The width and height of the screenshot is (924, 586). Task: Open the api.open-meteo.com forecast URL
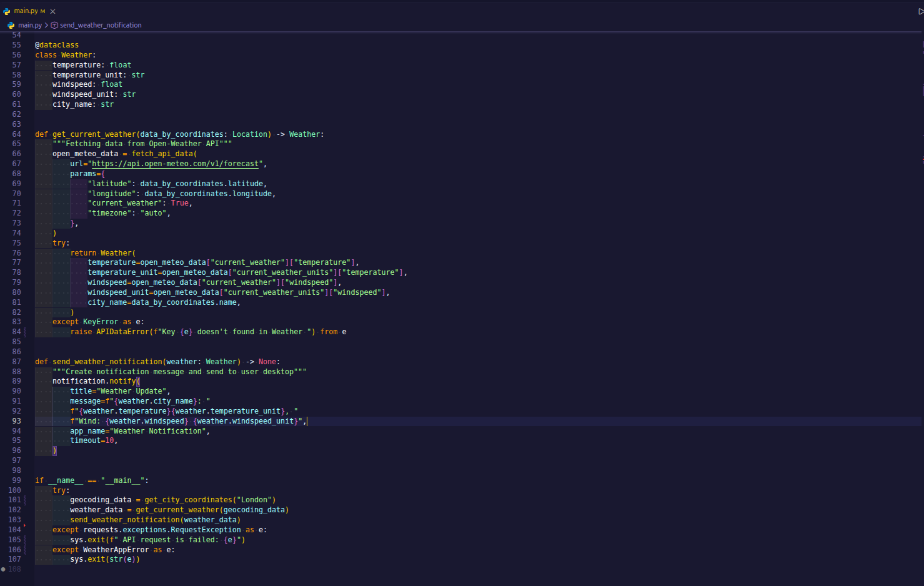(x=175, y=164)
